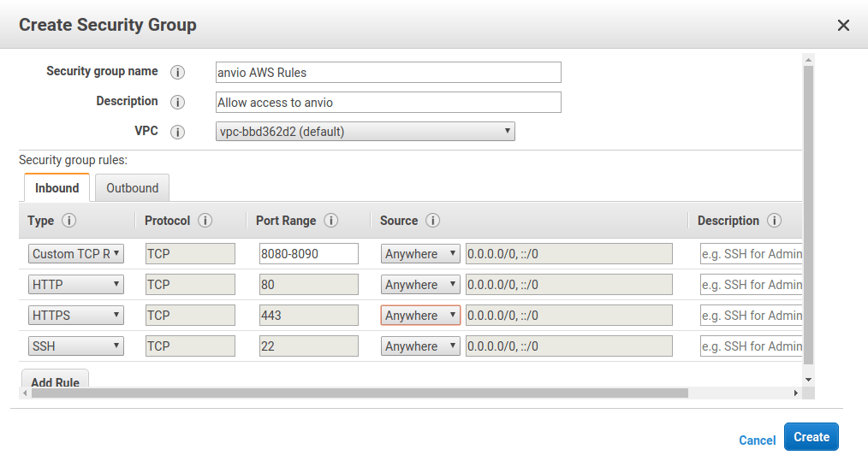Click the vertical scrollbar thumb
Image resolution: width=868 pixels, height=467 pixels.
(808, 216)
